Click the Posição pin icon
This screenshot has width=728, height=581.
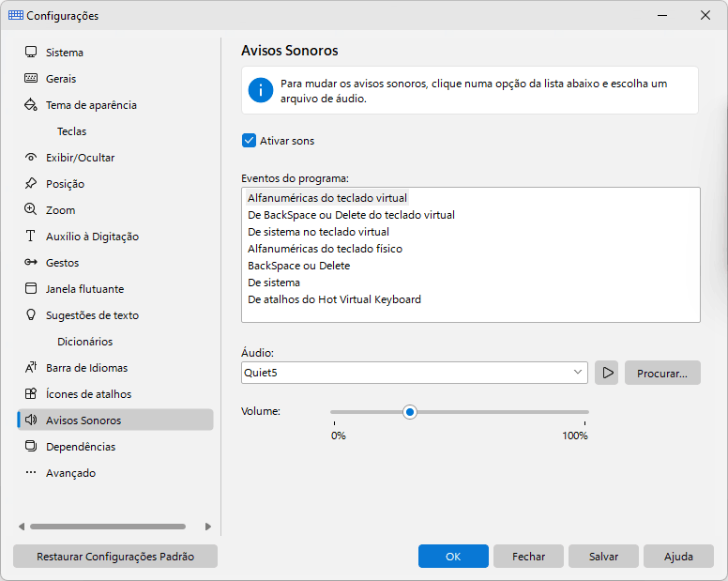click(31, 183)
